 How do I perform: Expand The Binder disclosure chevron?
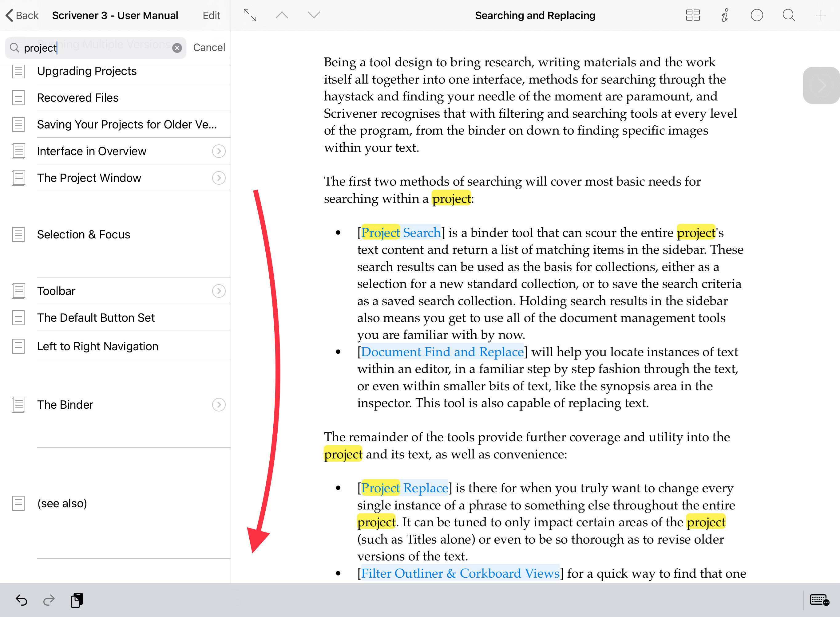click(219, 404)
